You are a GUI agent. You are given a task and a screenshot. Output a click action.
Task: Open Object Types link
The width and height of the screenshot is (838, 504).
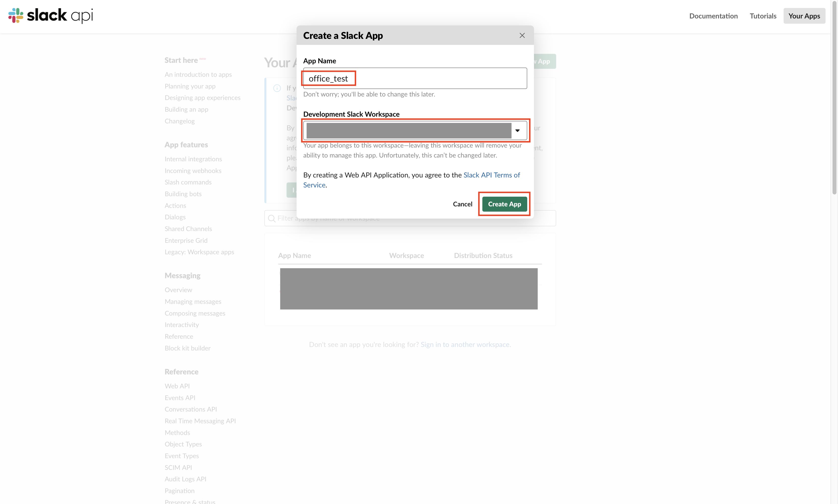coord(183,444)
